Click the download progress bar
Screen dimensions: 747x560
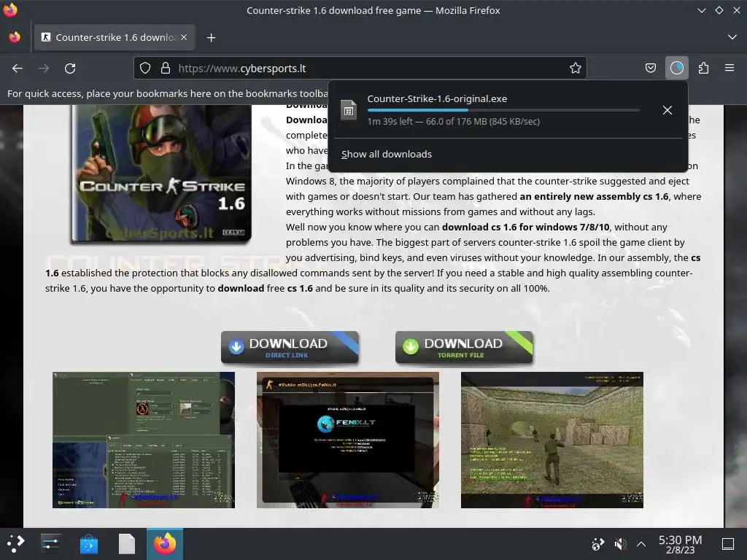503,110
